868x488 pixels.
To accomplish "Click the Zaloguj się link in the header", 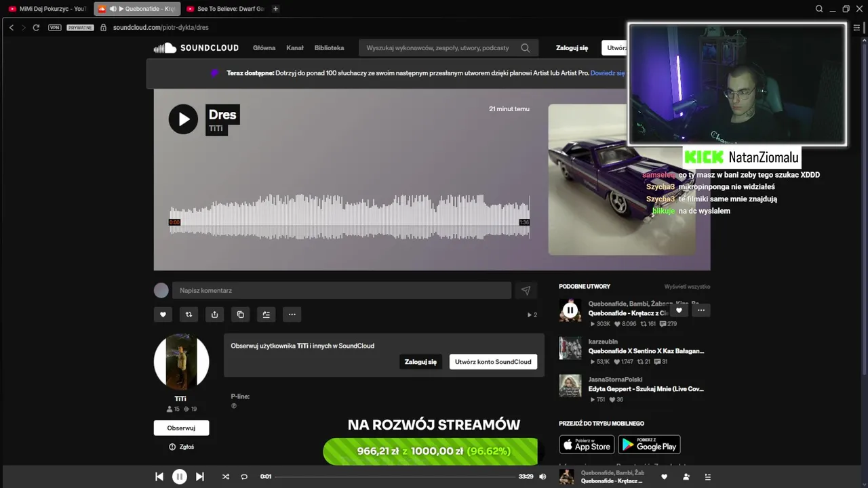I will [x=572, y=48].
